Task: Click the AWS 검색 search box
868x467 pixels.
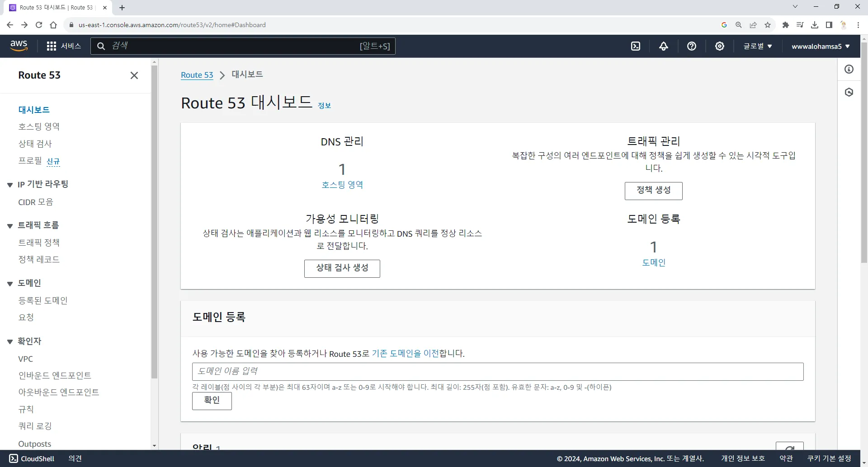Action: tap(243, 46)
